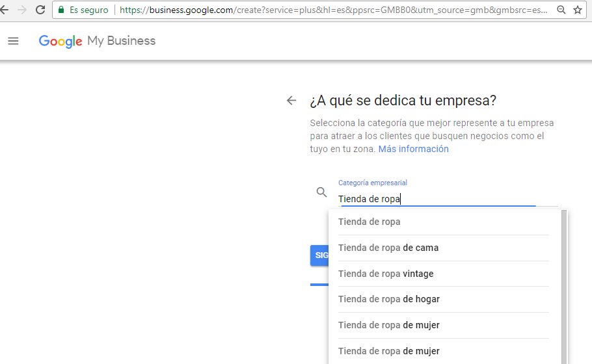Viewport: 592px width, 364px height.
Task: Click the browser back arrow
Action: 3,10
